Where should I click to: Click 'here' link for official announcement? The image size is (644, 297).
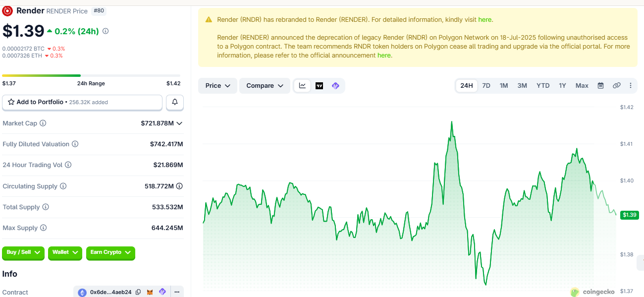click(384, 55)
